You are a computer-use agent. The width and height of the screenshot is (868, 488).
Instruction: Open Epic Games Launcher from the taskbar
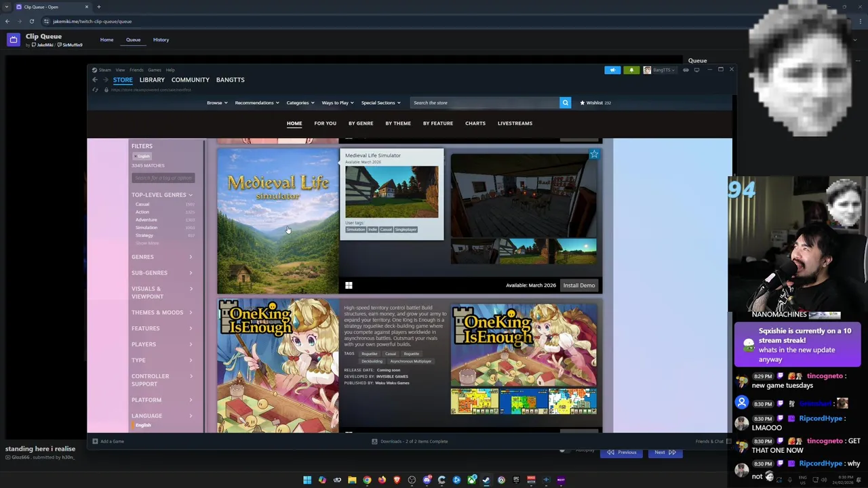coord(516,480)
